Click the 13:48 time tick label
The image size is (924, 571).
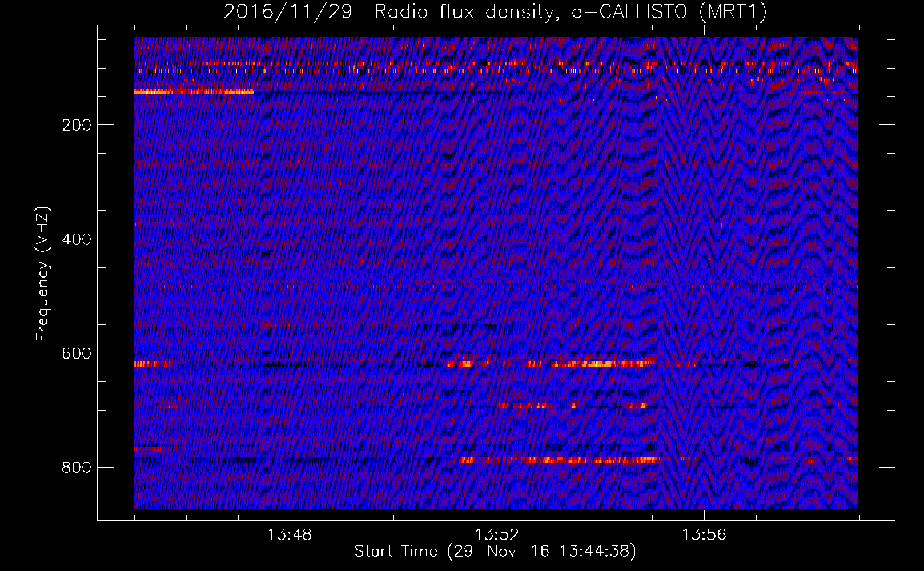coord(290,534)
